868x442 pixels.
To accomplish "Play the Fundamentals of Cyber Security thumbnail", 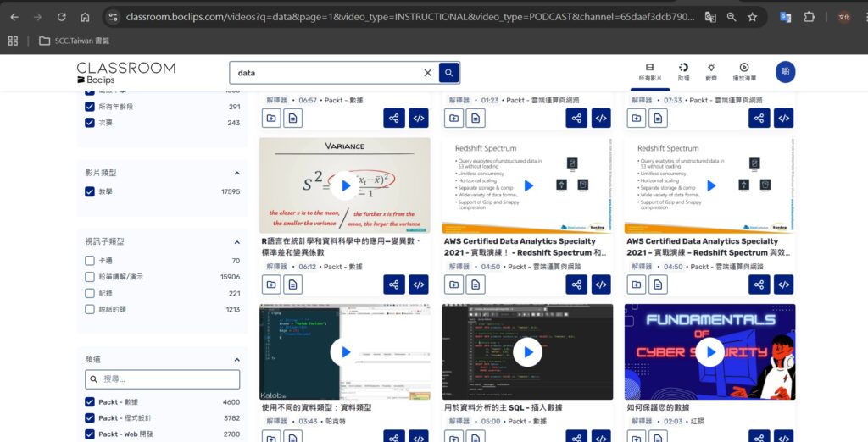I will tap(709, 351).
